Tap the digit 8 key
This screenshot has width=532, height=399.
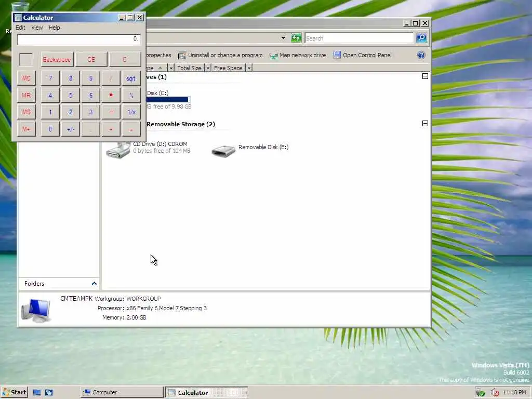[71, 78]
